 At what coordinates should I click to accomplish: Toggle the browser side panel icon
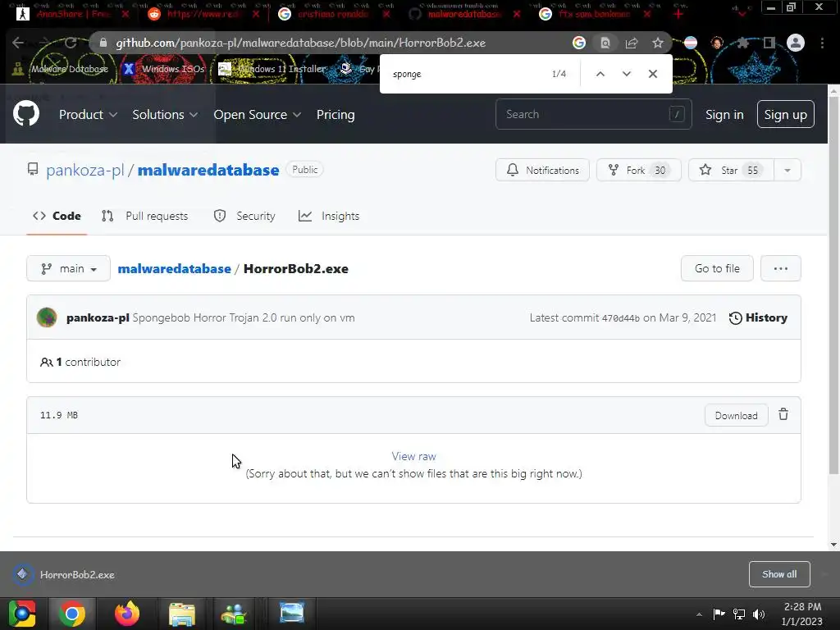(x=769, y=43)
